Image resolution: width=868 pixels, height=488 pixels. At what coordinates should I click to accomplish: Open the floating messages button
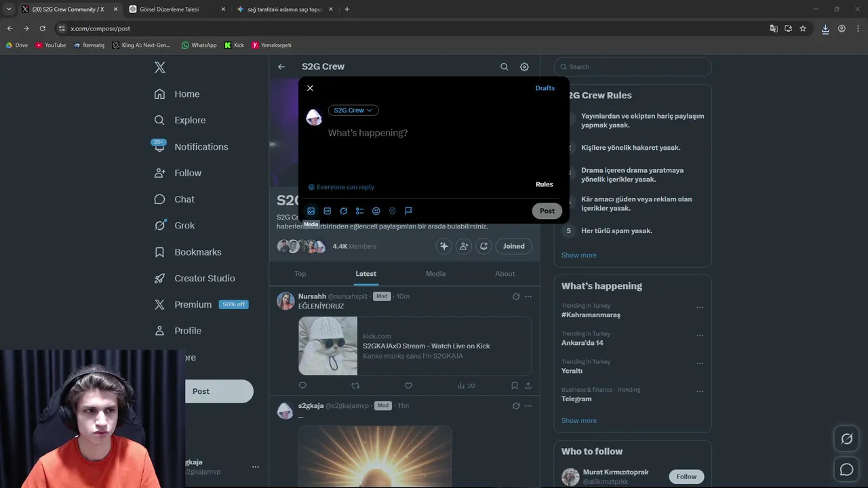[846, 470]
